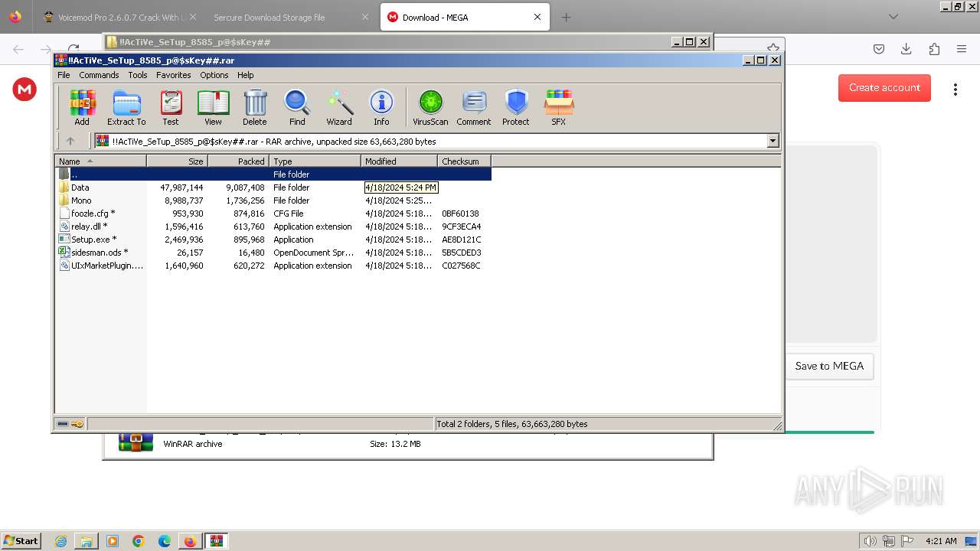
Task: Sort by Name column header
Action: click(100, 161)
